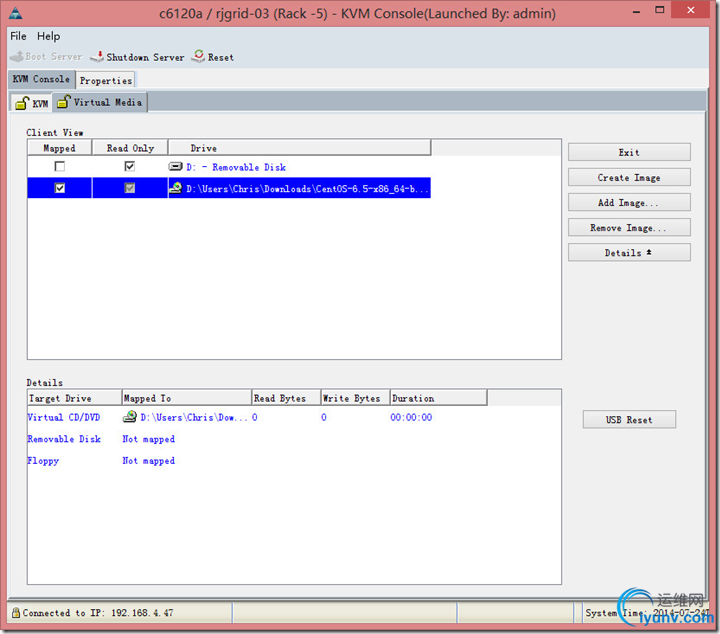Select the Virtual Media sub-tab

(100, 102)
